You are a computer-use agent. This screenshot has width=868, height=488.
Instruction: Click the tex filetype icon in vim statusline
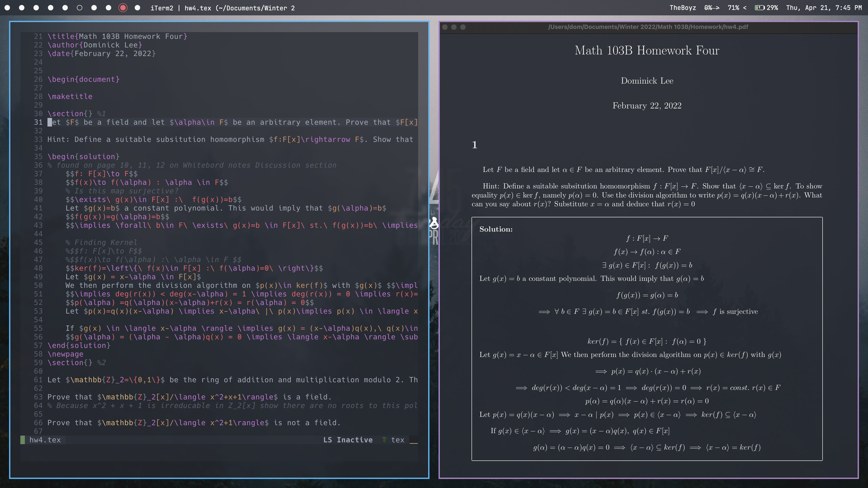click(384, 440)
